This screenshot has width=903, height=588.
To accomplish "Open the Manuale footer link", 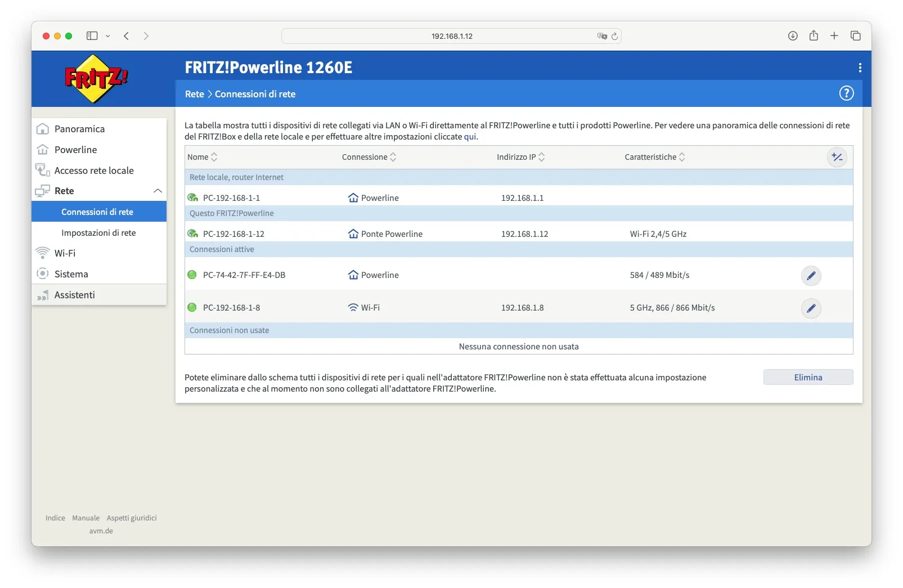I will (x=86, y=518).
